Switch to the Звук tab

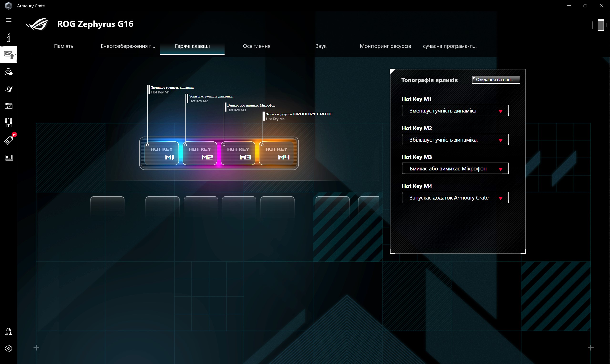tap(321, 46)
